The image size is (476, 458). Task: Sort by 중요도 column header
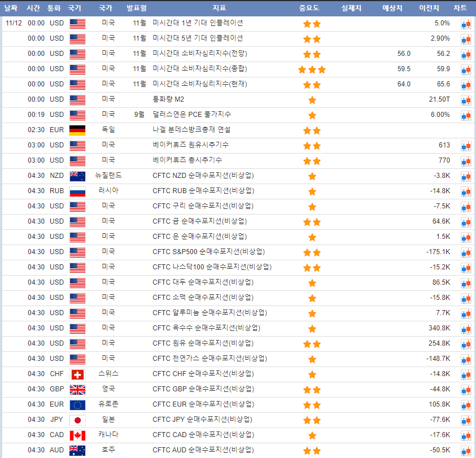pyautogui.click(x=309, y=8)
